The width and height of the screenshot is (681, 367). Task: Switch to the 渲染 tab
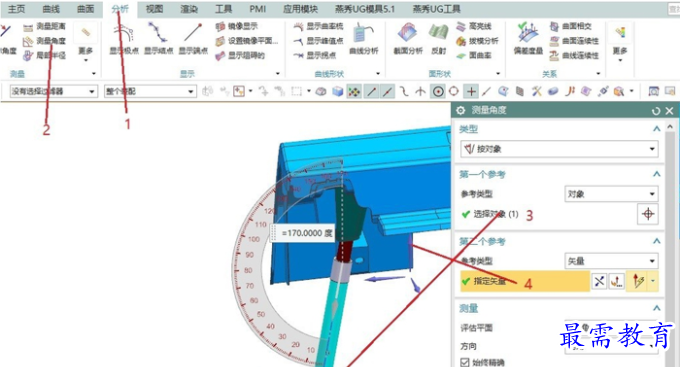[188, 9]
